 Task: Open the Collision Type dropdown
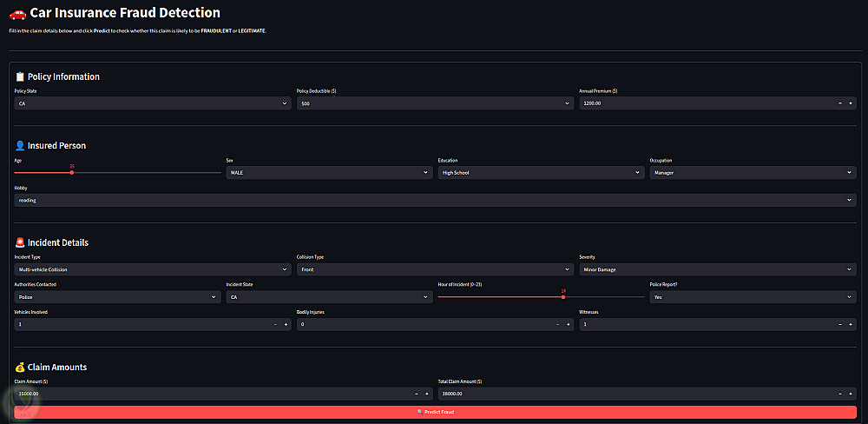click(x=435, y=269)
